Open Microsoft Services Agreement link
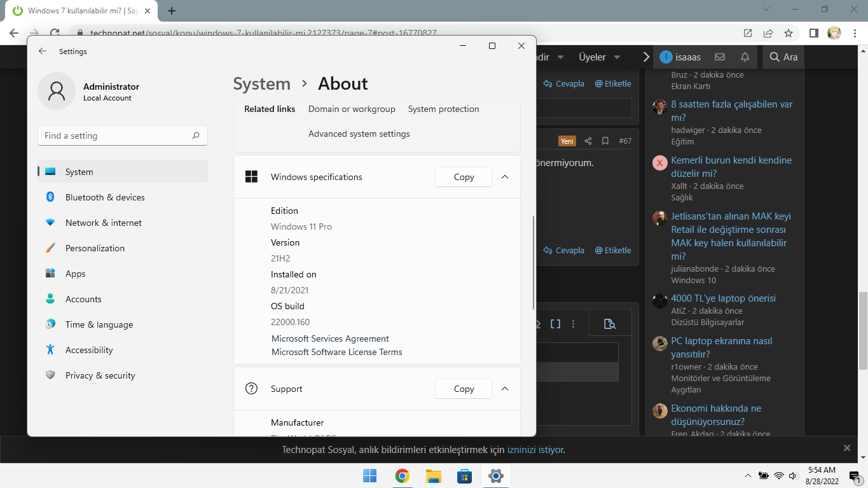This screenshot has height=488, width=868. [330, 338]
